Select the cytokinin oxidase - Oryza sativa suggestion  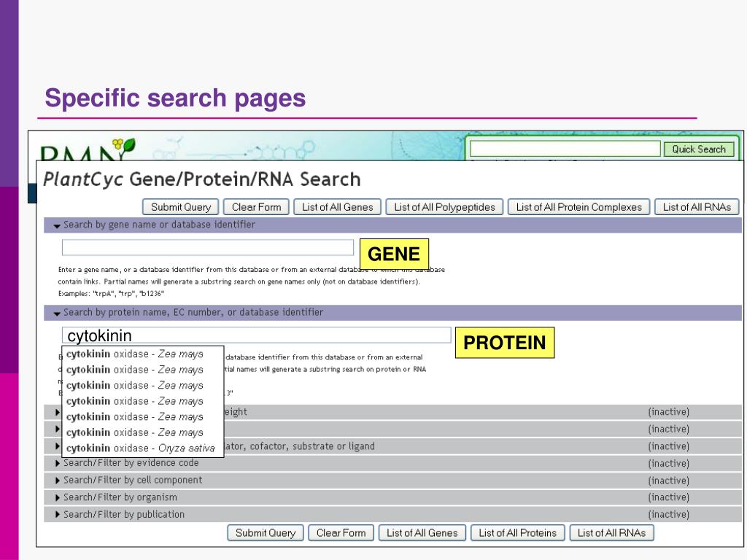(x=141, y=448)
